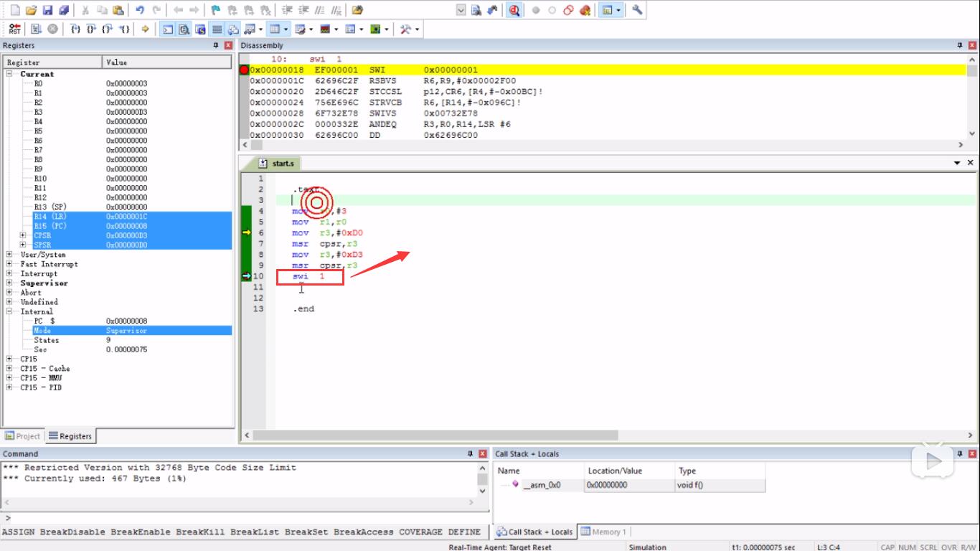Switch to the Project tab
This screenshot has width=980, height=551.
(23, 436)
